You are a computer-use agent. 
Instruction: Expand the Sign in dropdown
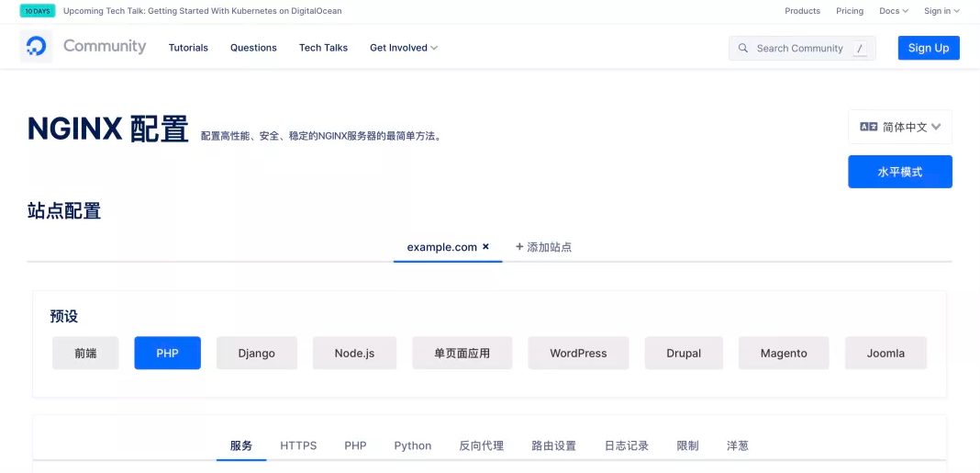pos(941,11)
